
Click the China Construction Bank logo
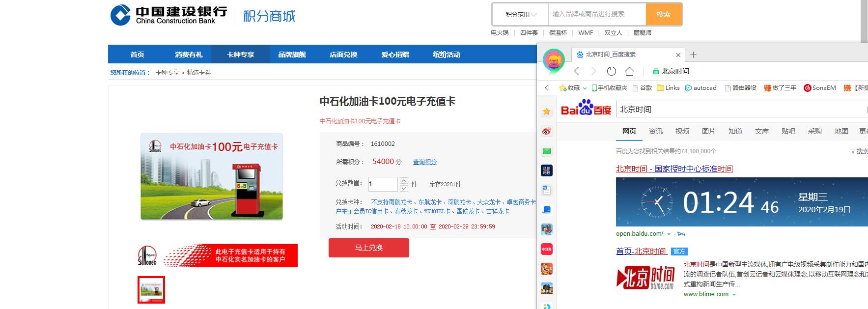[168, 15]
